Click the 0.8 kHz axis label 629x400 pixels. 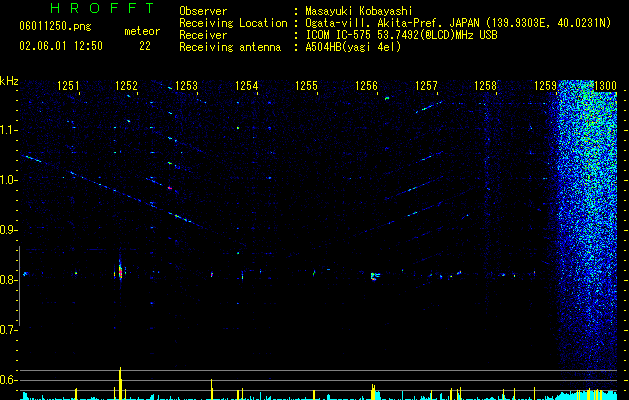coord(8,280)
